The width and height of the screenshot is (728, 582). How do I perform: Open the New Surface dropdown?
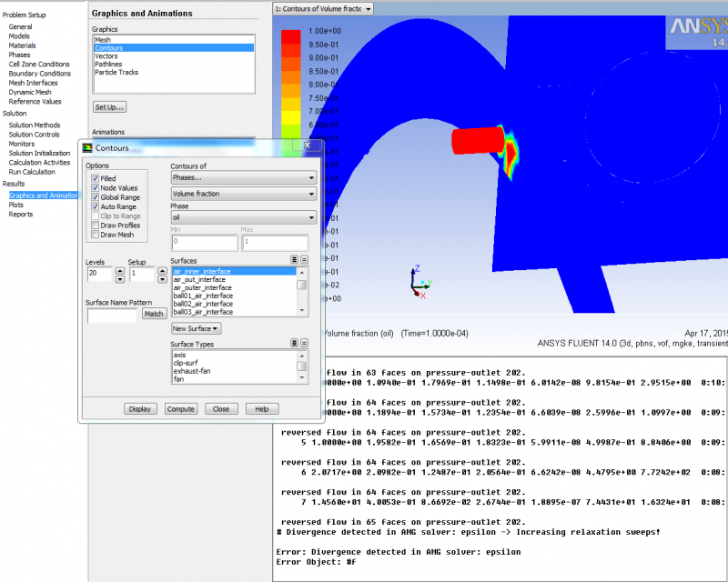tap(196, 328)
